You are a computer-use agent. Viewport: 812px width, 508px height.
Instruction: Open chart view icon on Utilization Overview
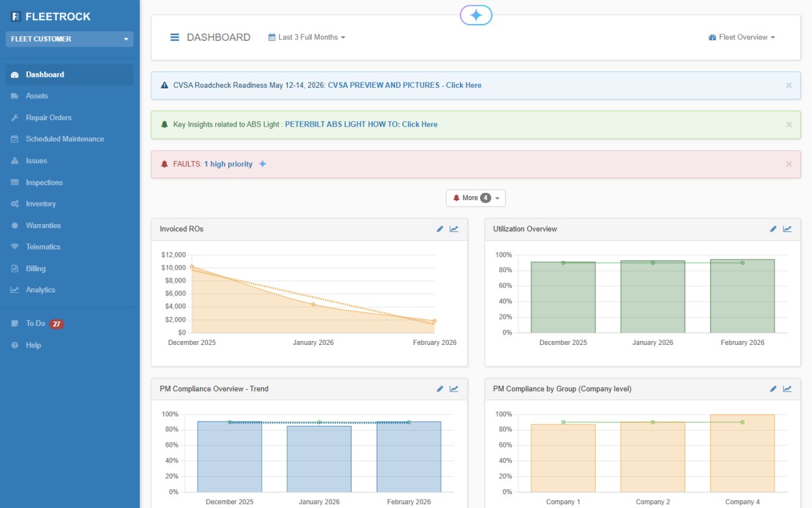(787, 229)
